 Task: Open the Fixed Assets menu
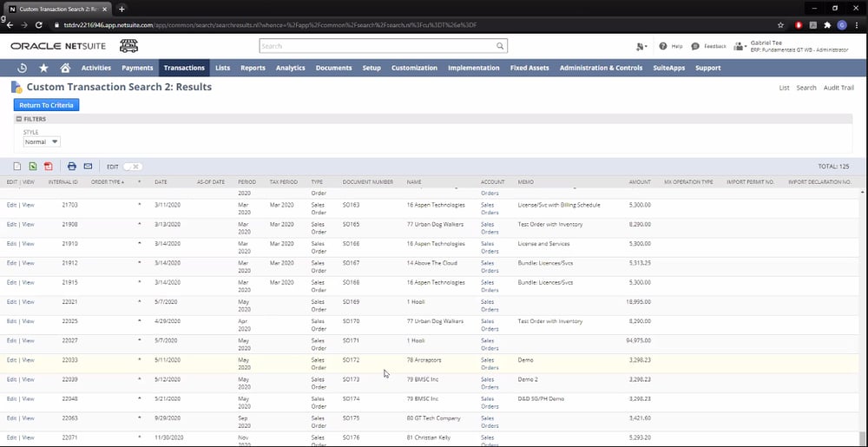(529, 68)
